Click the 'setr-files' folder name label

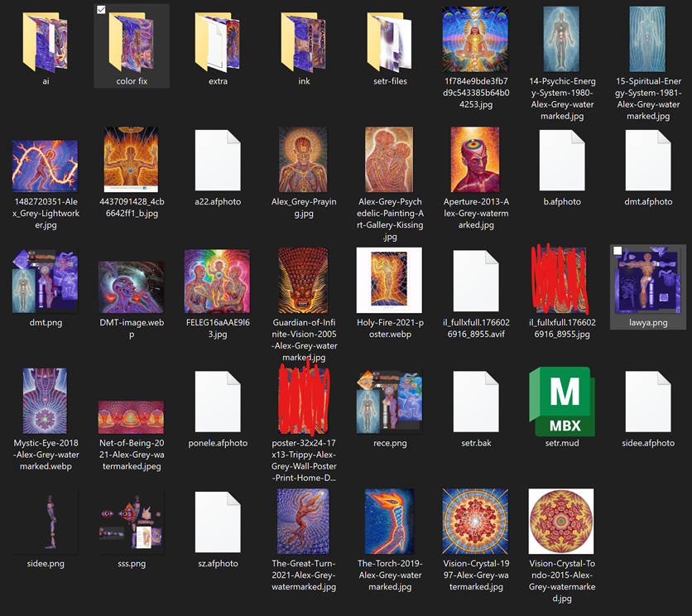coord(390,81)
